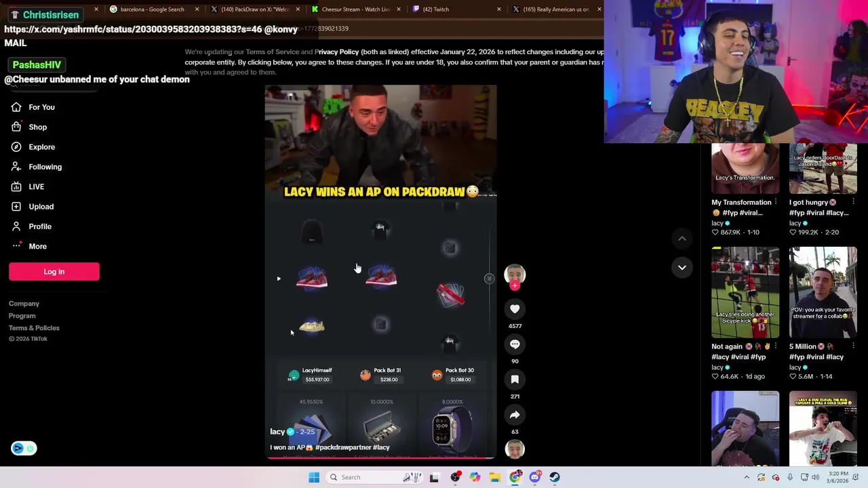Close the Twitch browser tab

[499, 9]
